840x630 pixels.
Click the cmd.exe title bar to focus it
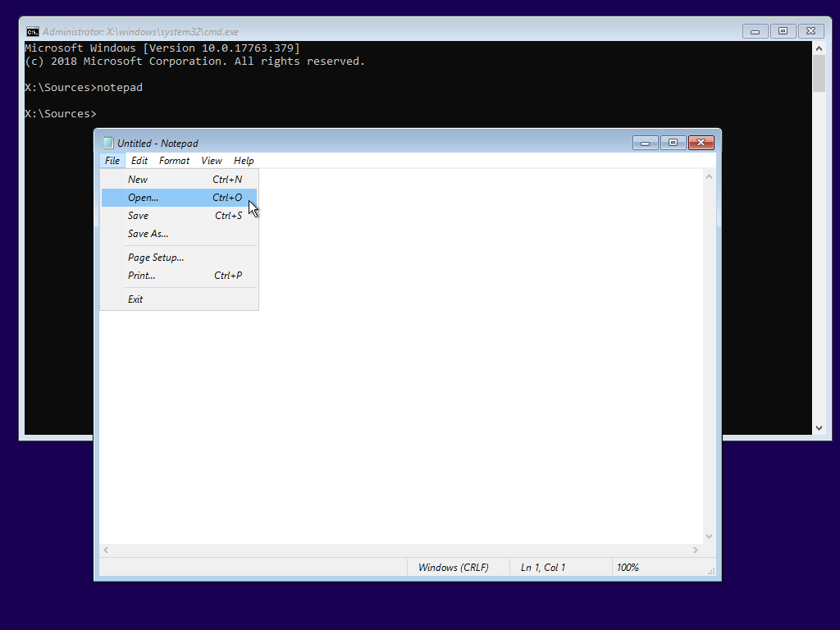coord(410,31)
